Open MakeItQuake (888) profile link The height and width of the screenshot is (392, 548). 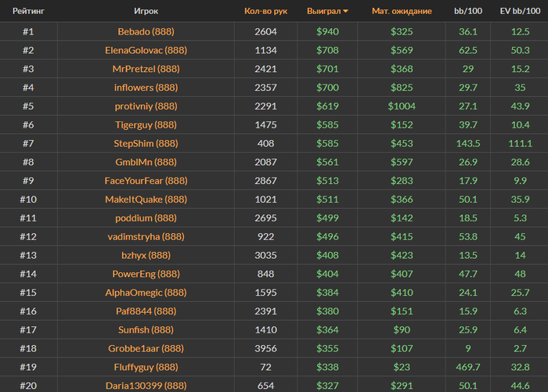[x=146, y=200]
